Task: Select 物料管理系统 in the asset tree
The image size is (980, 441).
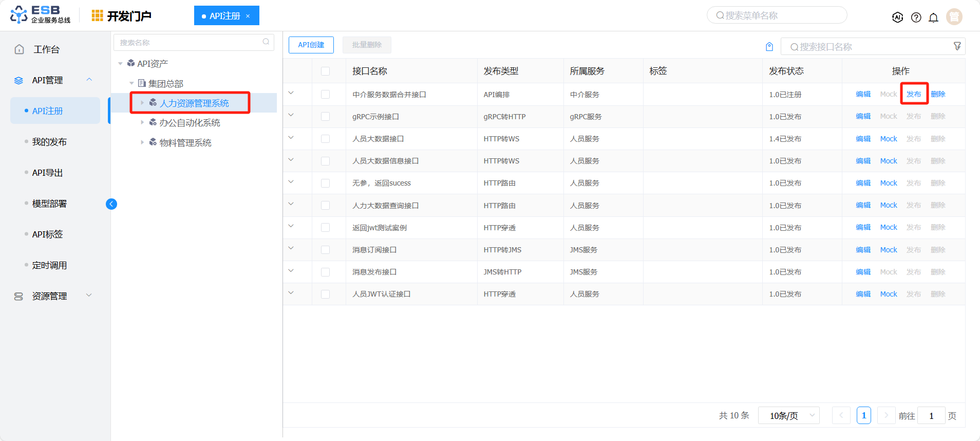Action: 185,143
